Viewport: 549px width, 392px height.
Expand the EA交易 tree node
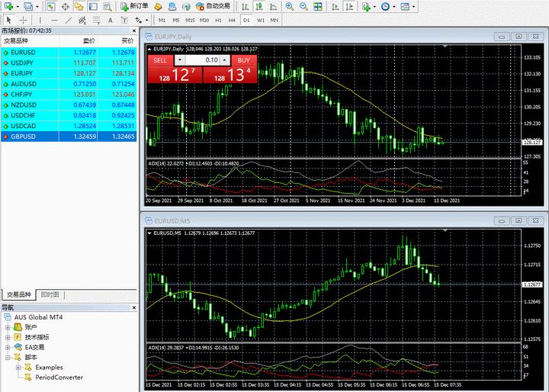click(8, 348)
